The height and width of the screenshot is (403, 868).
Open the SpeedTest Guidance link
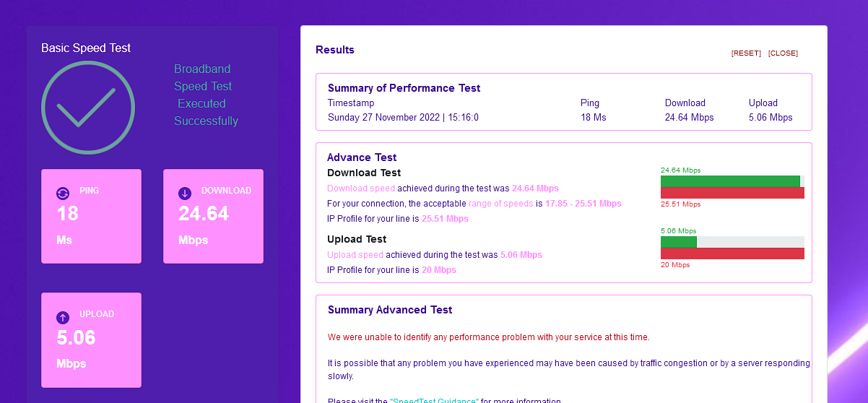click(x=433, y=400)
